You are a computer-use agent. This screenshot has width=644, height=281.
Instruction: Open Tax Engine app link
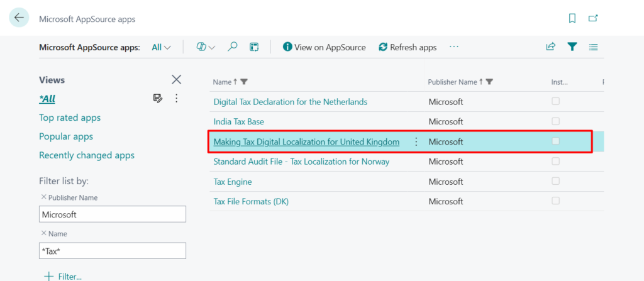pos(233,182)
